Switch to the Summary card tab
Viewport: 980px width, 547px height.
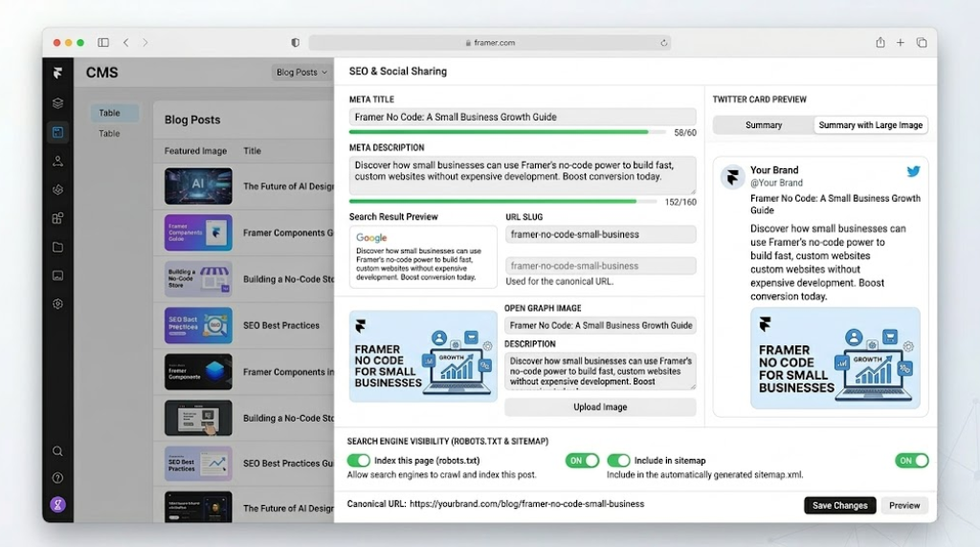(764, 125)
